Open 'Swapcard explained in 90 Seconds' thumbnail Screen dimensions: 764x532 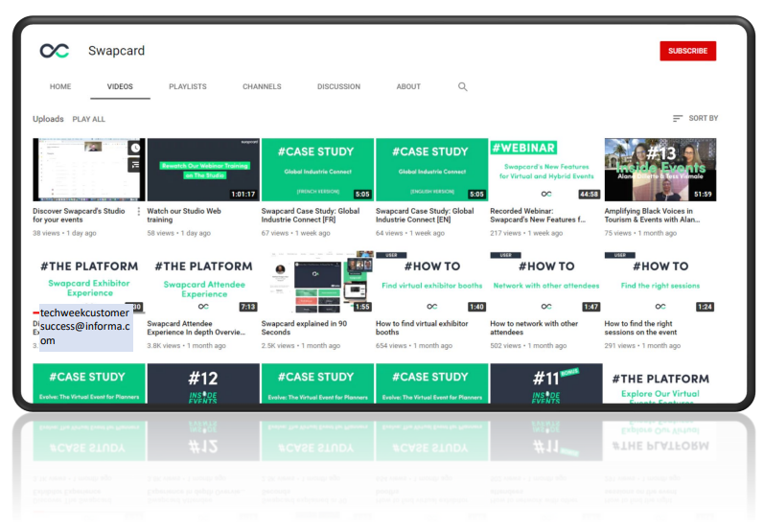317,282
